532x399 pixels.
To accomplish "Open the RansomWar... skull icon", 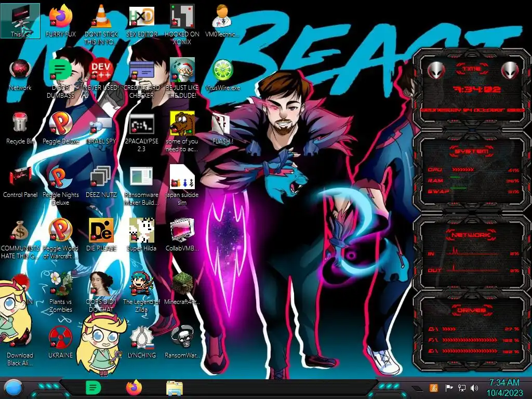I will [182, 343].
